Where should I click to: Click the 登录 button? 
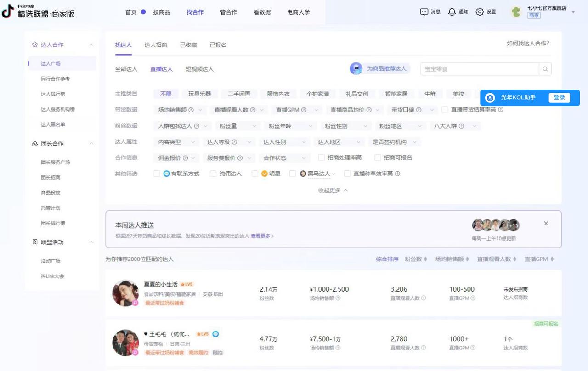(x=559, y=98)
